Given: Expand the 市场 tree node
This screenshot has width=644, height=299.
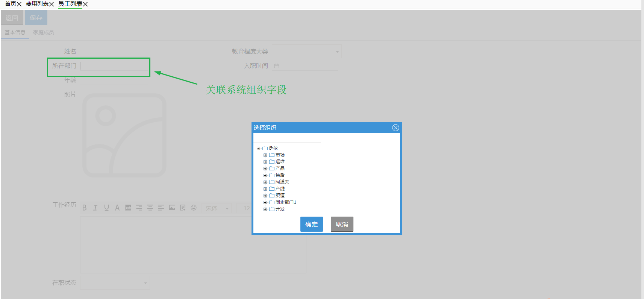Looking at the screenshot, I should click(x=265, y=155).
